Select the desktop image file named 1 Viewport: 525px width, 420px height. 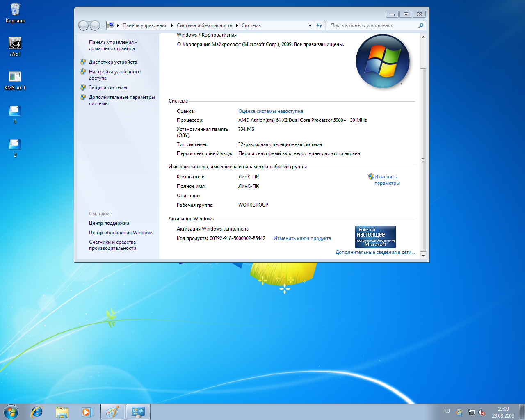click(x=15, y=114)
